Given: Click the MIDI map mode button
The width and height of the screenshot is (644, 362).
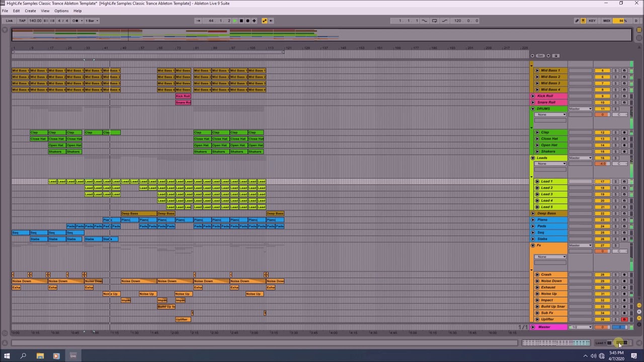Looking at the screenshot, I should (x=606, y=21).
